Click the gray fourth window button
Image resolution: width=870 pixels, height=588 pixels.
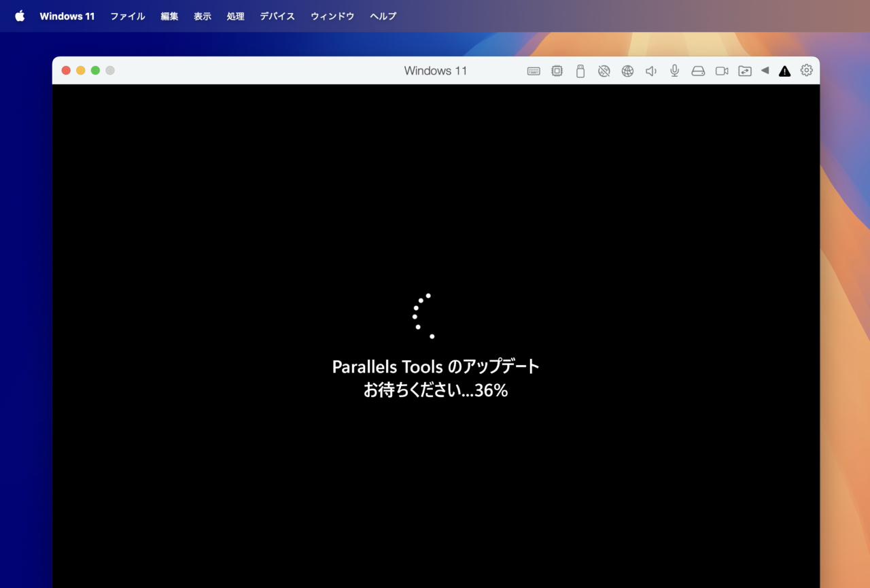[110, 70]
